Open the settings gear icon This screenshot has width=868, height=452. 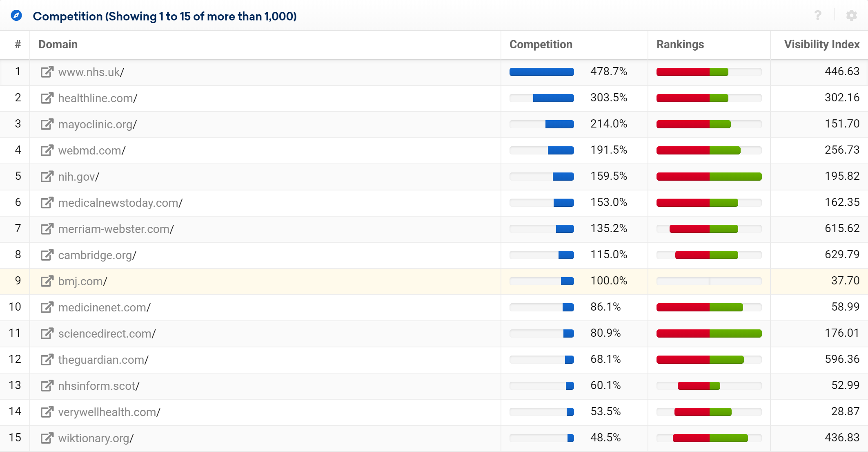852,16
